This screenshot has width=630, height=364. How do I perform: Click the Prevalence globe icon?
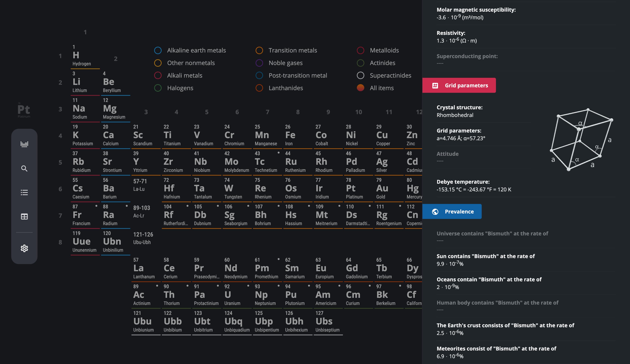435,212
